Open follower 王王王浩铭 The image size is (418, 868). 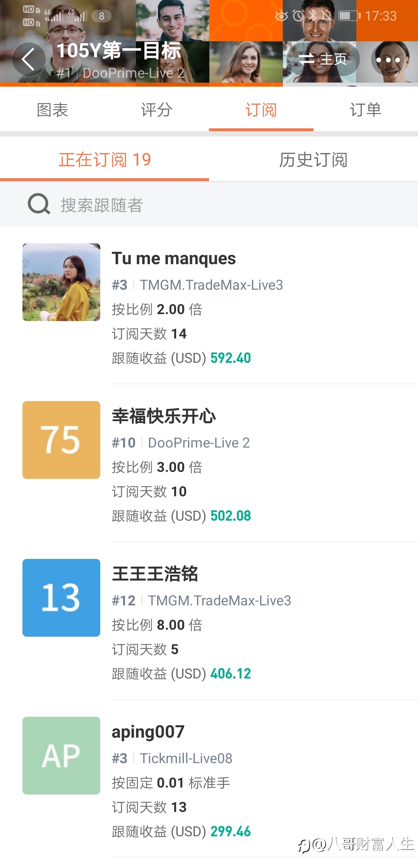point(155,574)
